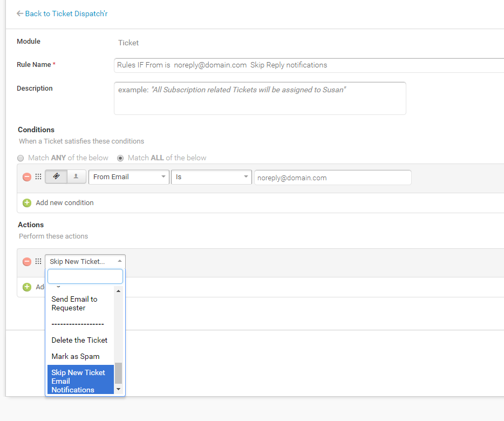Edit the noreply@domain.com value field
The width and height of the screenshot is (504, 421).
coord(333,178)
